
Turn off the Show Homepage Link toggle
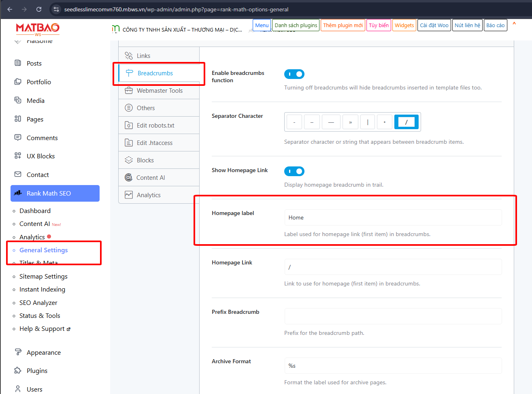294,171
